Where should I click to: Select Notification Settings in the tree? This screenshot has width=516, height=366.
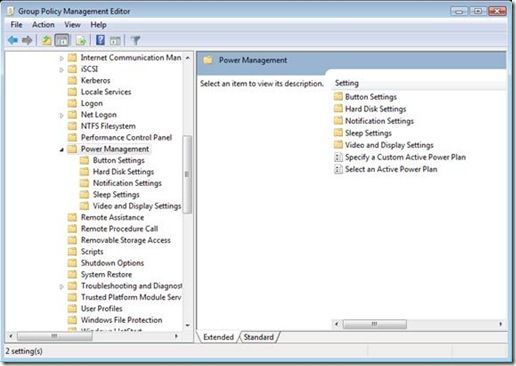pos(127,183)
